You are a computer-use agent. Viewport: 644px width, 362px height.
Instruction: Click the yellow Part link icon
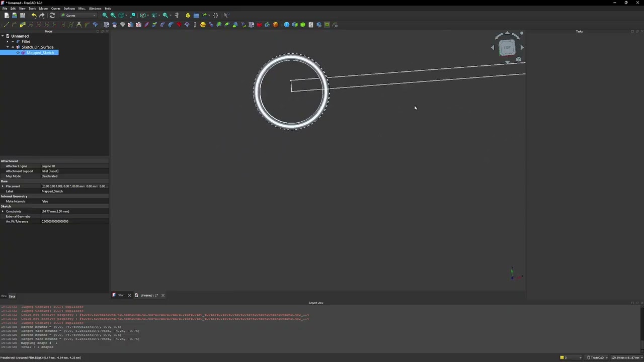188,16
